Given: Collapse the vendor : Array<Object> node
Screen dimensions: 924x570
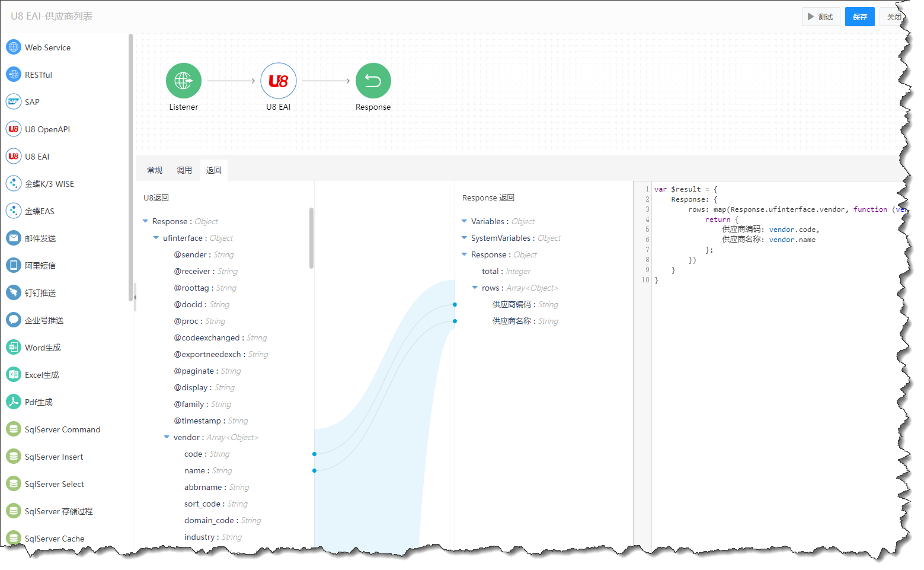Looking at the screenshot, I should pyautogui.click(x=167, y=437).
